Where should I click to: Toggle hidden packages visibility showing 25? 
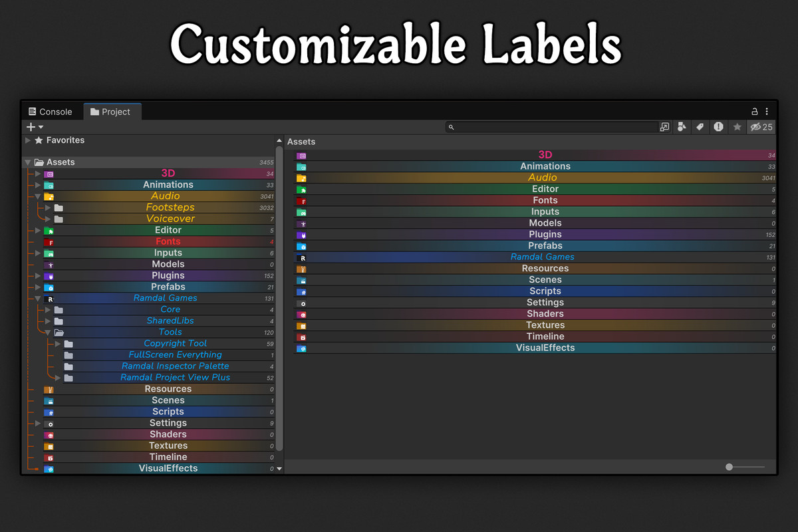tap(761, 127)
